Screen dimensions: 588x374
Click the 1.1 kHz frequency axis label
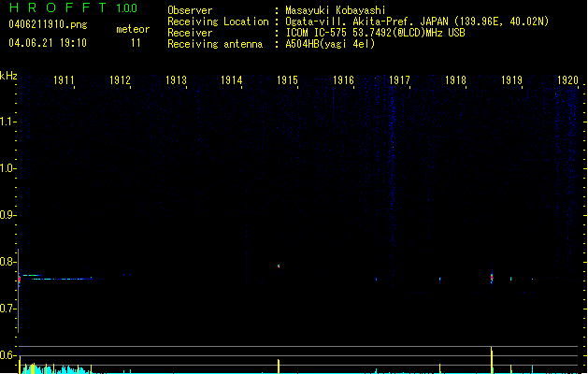7,122
